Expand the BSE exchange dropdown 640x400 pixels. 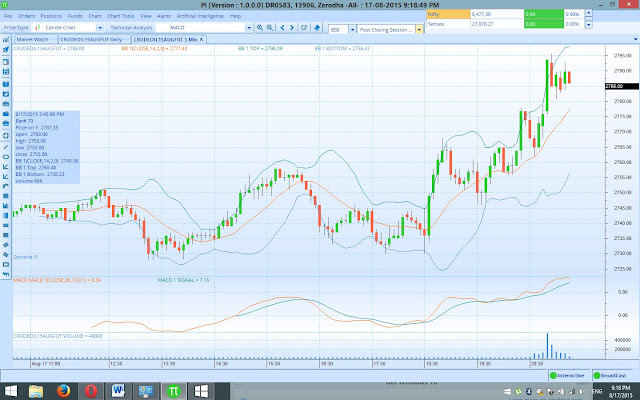[x=352, y=30]
